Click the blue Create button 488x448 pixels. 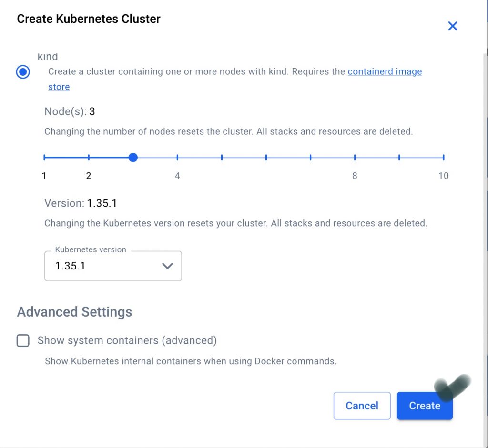click(x=424, y=406)
